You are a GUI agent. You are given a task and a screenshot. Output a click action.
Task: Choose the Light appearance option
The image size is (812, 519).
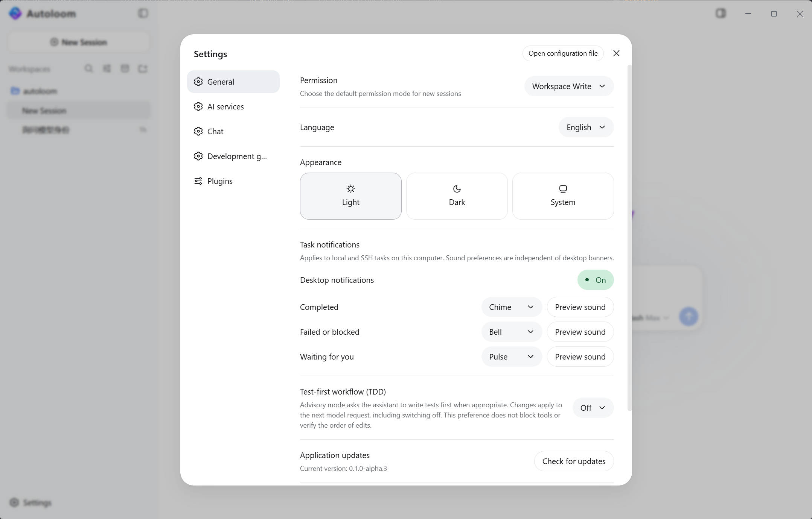point(351,196)
